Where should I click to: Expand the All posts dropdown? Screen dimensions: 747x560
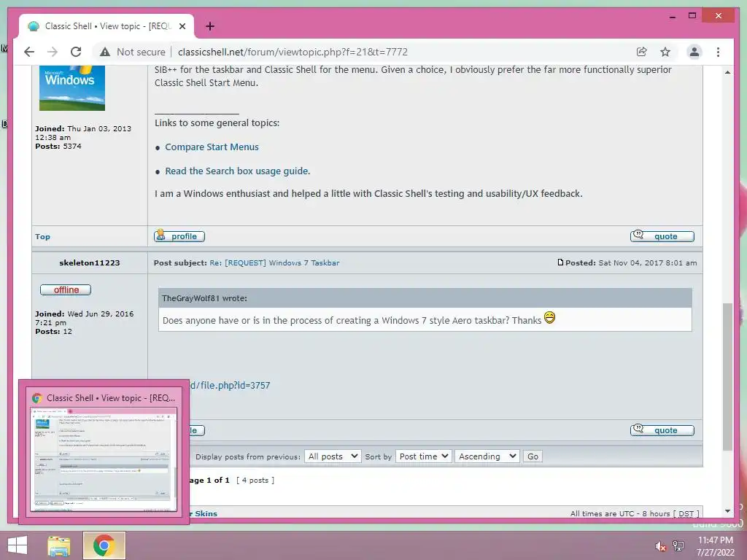tap(333, 456)
